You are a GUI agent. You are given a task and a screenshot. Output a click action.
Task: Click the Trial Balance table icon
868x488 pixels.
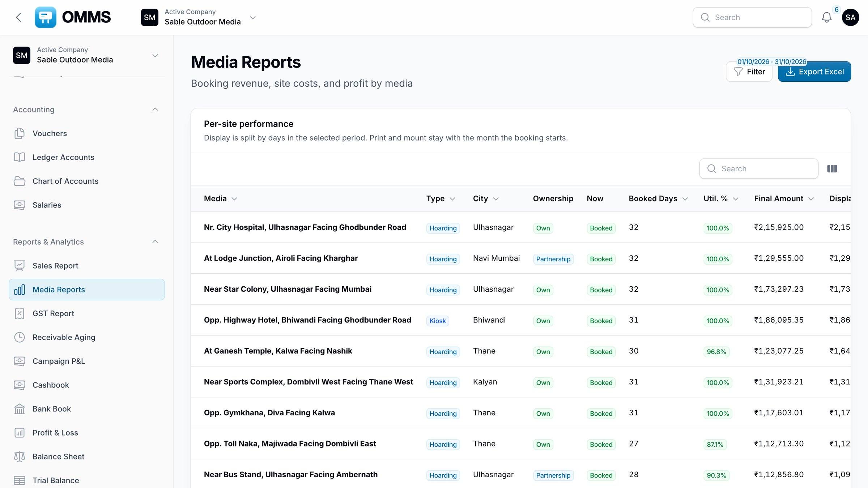pos(20,480)
